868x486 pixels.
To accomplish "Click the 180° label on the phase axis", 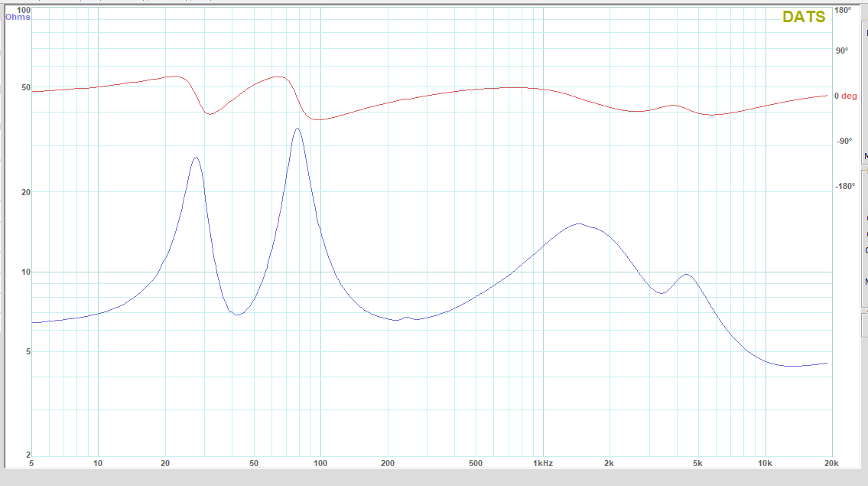I will click(843, 11).
